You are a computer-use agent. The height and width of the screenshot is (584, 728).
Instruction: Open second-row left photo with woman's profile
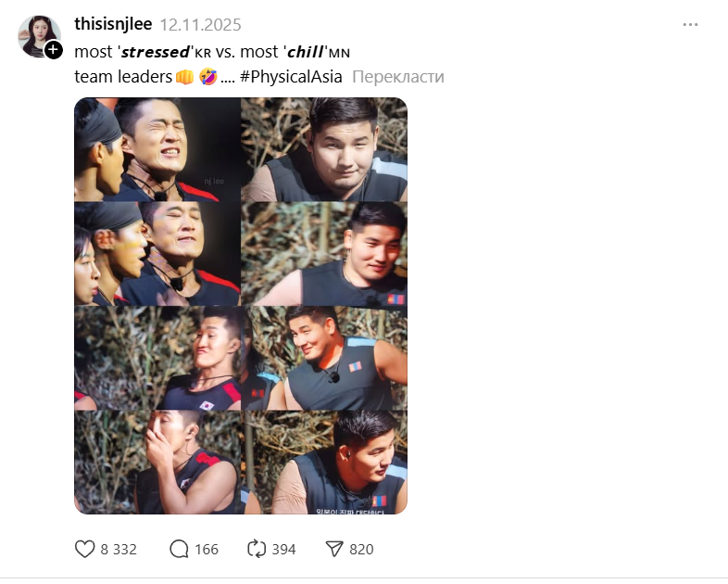157,254
